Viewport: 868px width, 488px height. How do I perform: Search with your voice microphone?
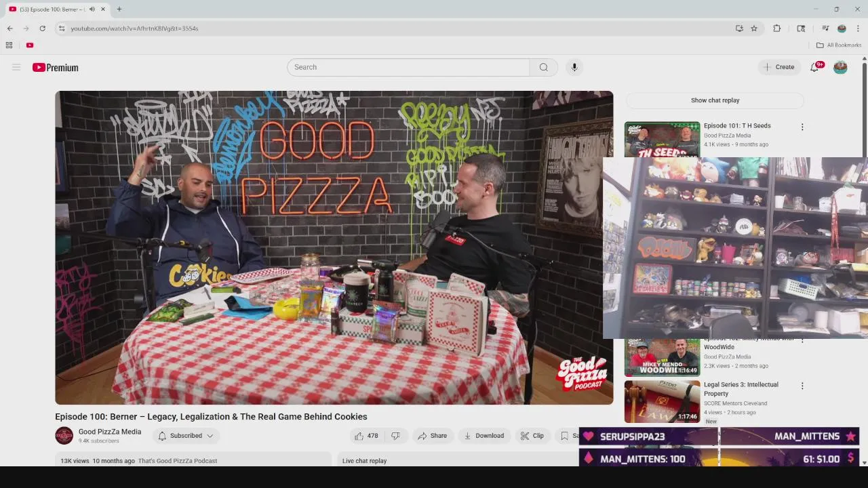coord(574,67)
